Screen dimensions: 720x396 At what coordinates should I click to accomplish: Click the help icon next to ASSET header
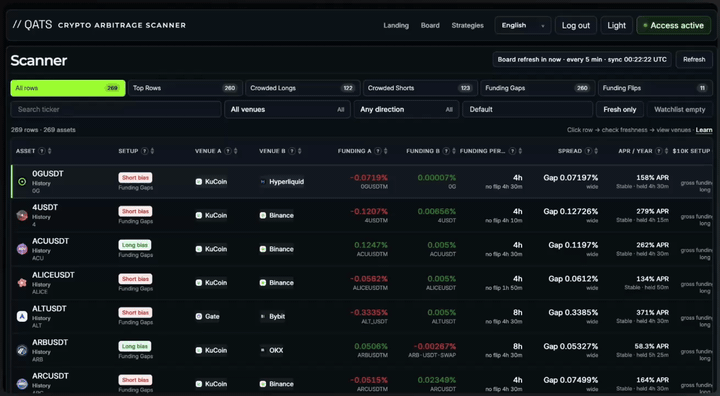42,151
